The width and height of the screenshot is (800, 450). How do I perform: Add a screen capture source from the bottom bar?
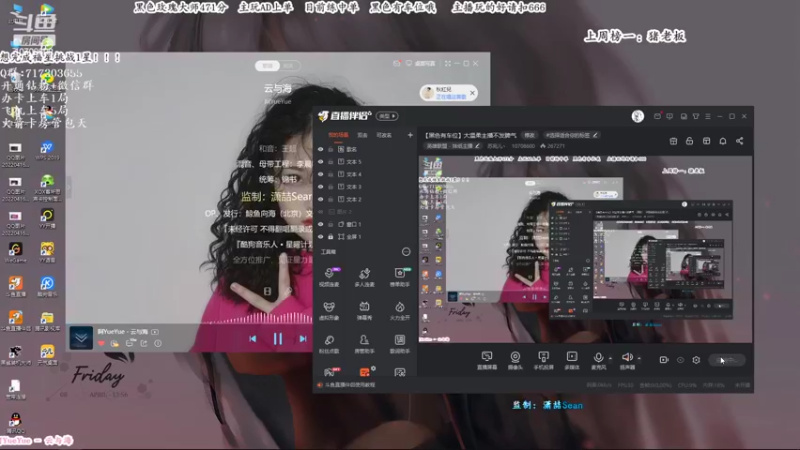pyautogui.click(x=487, y=360)
